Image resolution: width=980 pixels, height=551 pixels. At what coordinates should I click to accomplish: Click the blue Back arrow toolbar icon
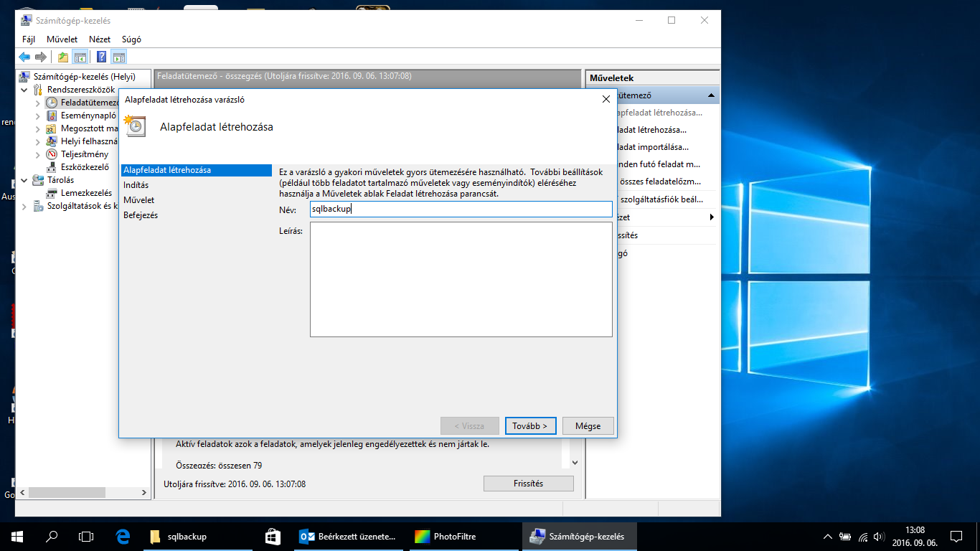click(x=24, y=57)
